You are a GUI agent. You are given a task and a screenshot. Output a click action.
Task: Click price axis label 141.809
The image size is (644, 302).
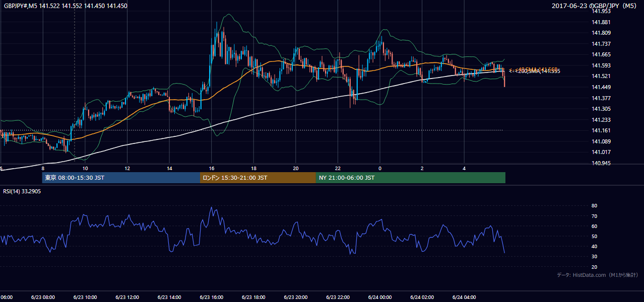tap(601, 33)
